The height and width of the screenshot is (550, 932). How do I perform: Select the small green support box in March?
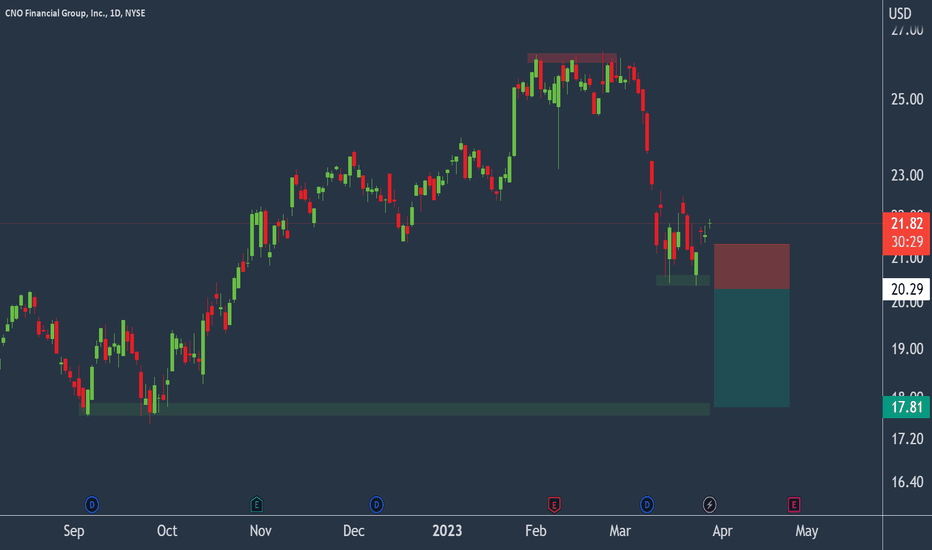coord(683,280)
